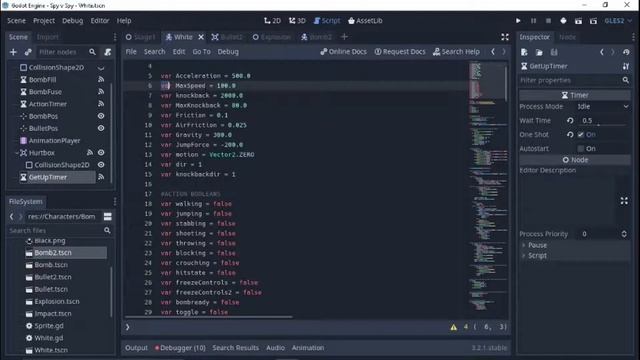
Task: Open the Debugger (10) panel
Action: (x=180, y=348)
